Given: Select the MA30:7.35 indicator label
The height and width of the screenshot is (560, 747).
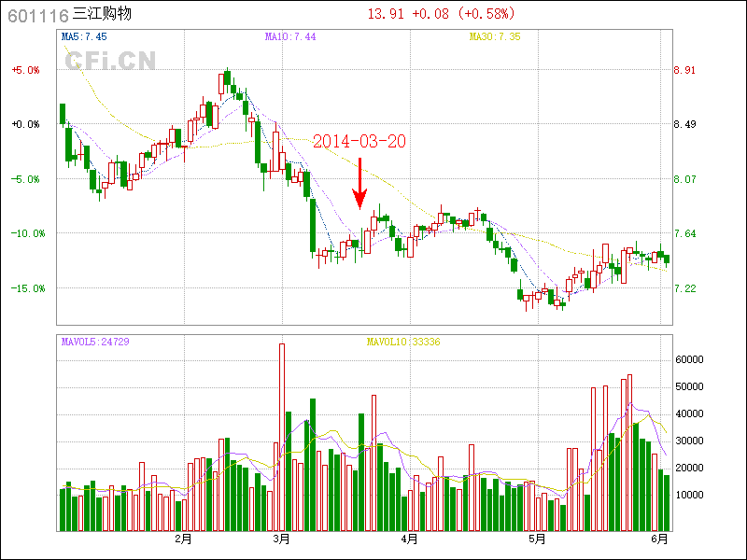Looking at the screenshot, I should (494, 36).
